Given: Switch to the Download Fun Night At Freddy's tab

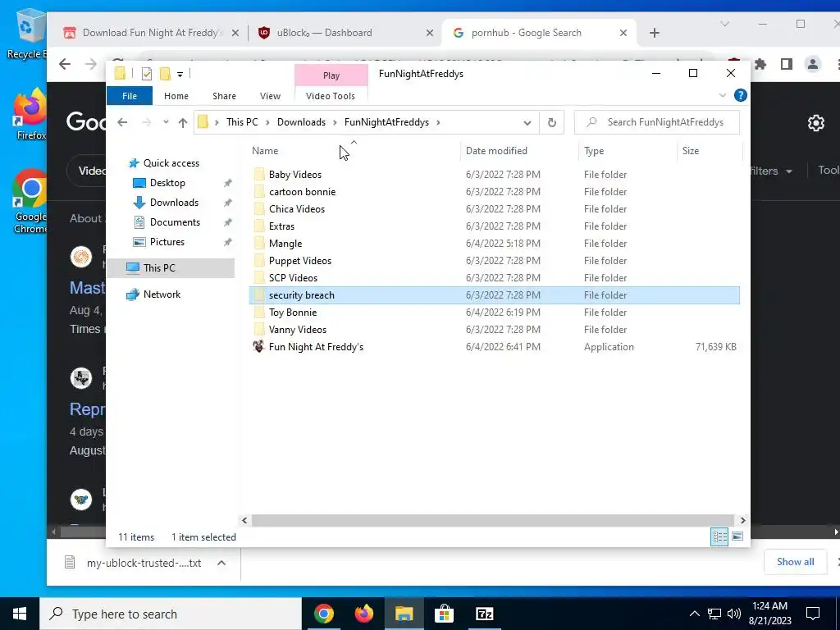Looking at the screenshot, I should [x=151, y=33].
